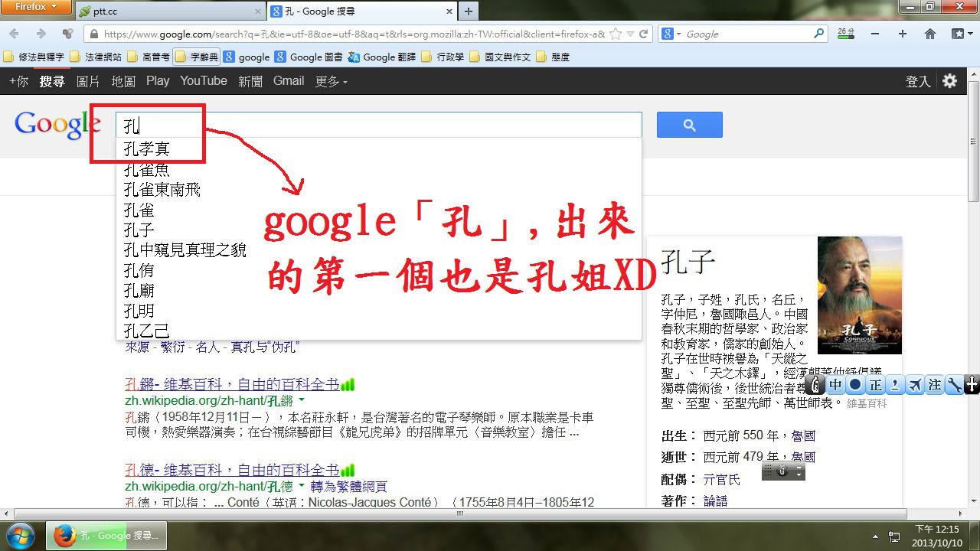Select the 地圖 item in Google bar

pyautogui.click(x=123, y=81)
